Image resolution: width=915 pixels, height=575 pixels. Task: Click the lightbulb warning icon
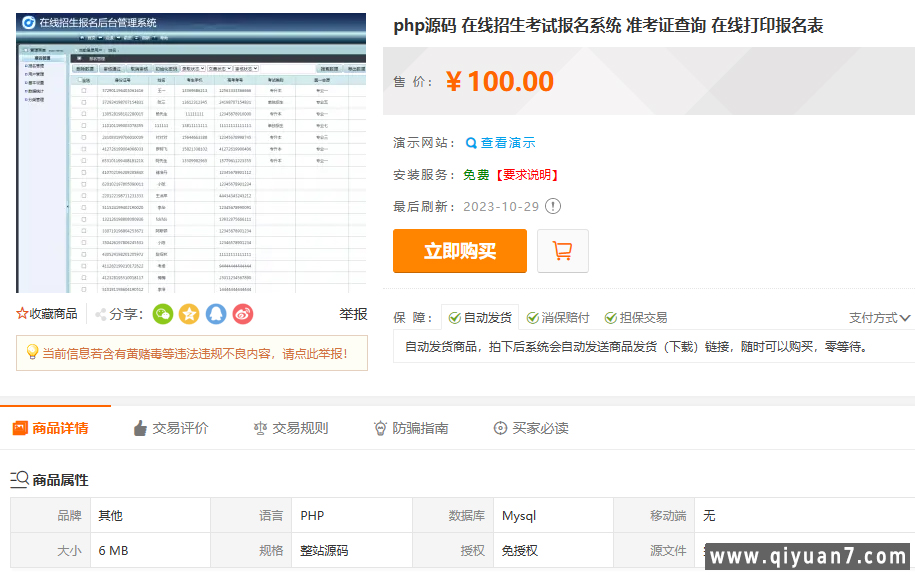32,352
